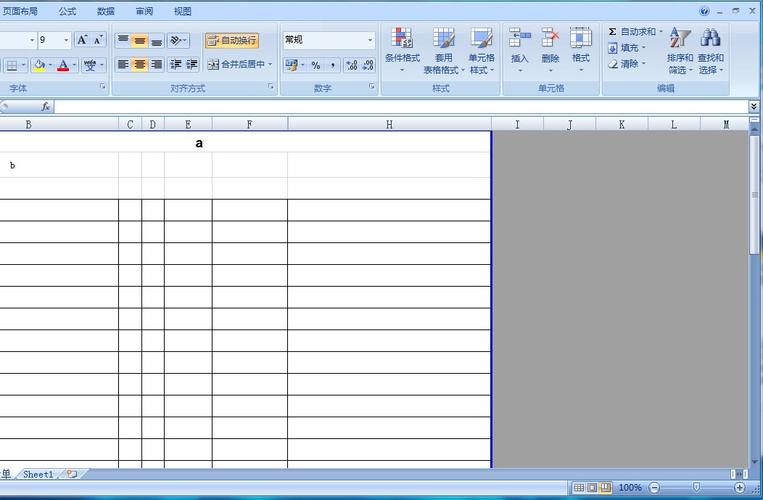Open the 清除 clear menu
The height and width of the screenshot is (500, 763).
[x=627, y=64]
